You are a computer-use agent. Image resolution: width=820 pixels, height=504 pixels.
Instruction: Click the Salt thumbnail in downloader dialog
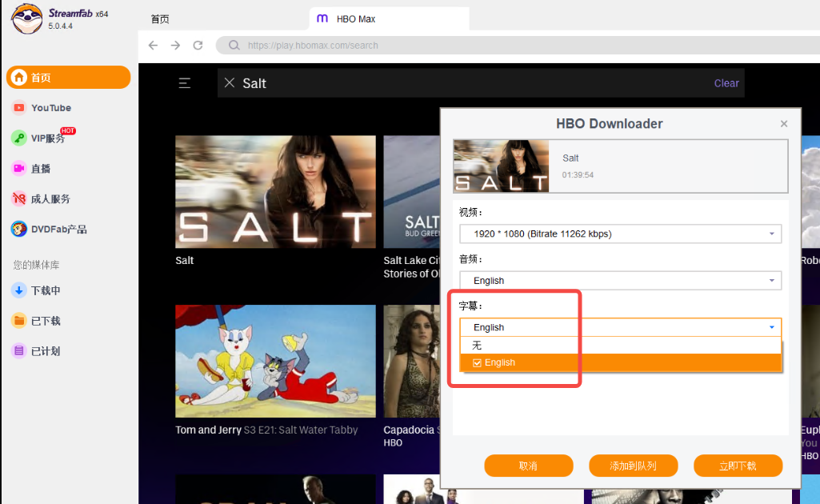501,166
